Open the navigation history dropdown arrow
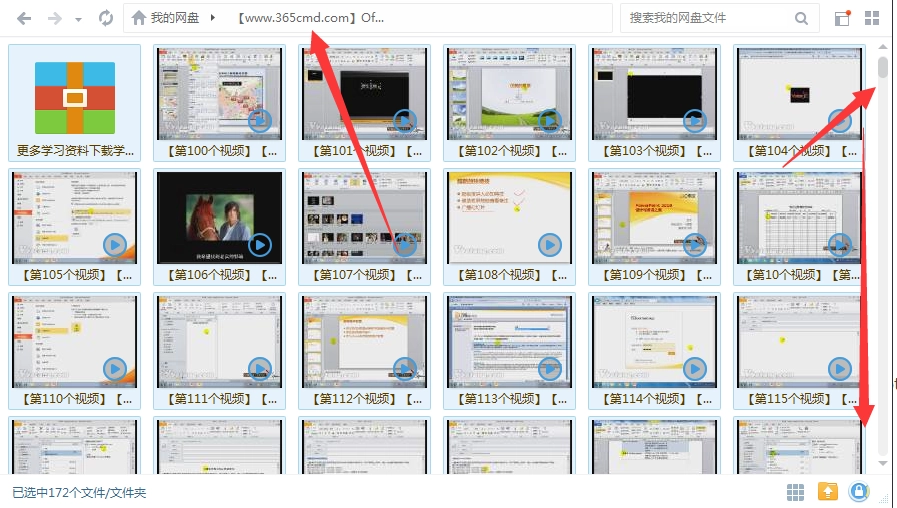Screen dimensions: 897x508 click(78, 18)
